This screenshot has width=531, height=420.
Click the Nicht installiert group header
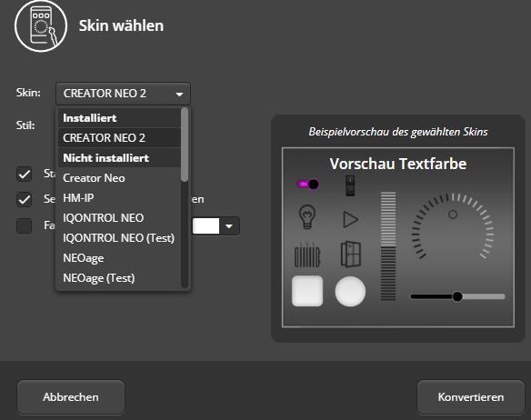(x=119, y=158)
